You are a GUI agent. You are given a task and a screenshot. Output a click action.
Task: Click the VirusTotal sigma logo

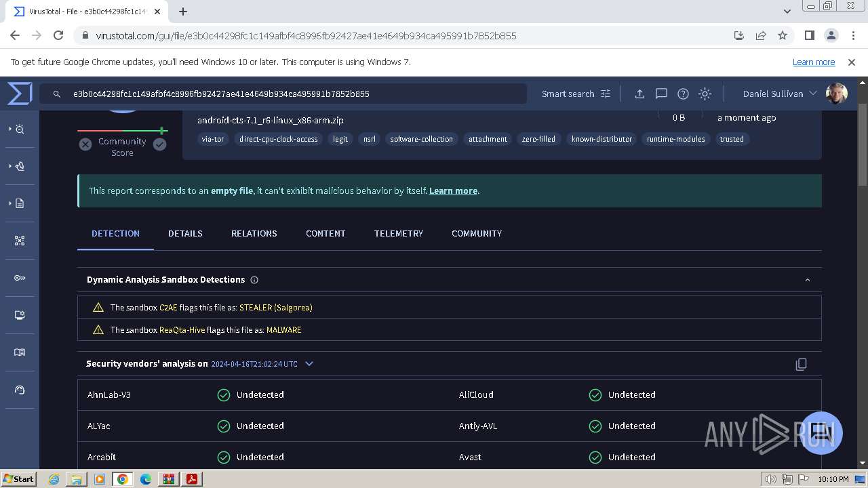[20, 94]
